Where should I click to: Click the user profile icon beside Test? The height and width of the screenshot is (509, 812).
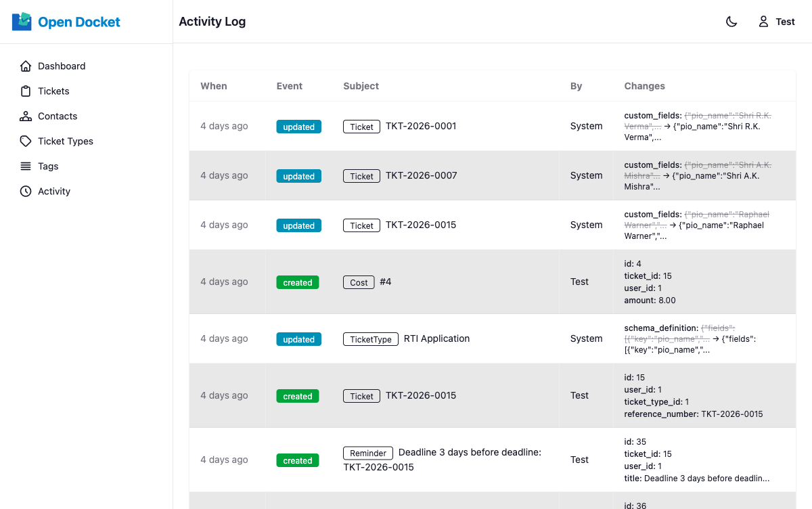(763, 21)
